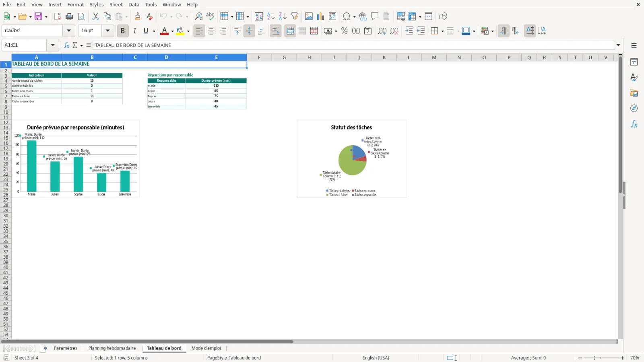Screen dimensions: 644x362
Task: Toggle Bold formatting
Action: point(123,31)
